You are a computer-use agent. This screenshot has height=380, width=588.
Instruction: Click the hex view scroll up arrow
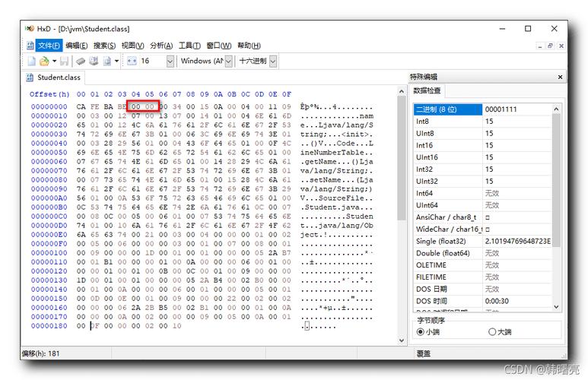pyautogui.click(x=401, y=91)
